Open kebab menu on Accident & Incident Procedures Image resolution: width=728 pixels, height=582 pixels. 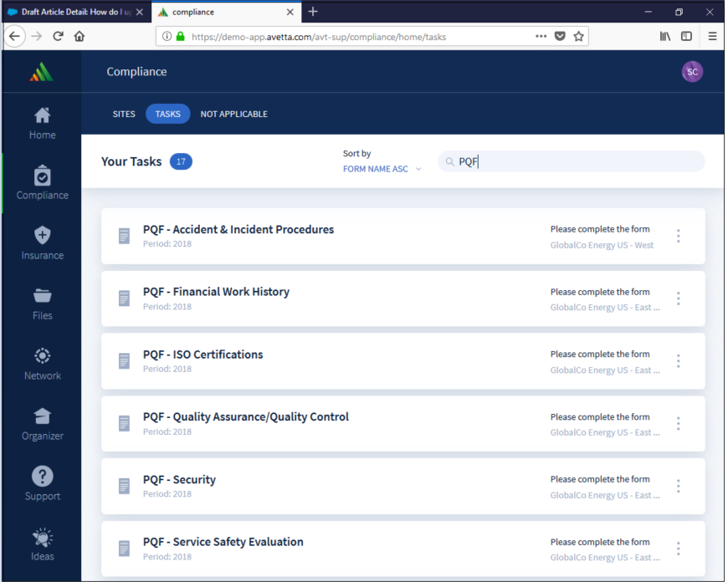pyautogui.click(x=678, y=236)
